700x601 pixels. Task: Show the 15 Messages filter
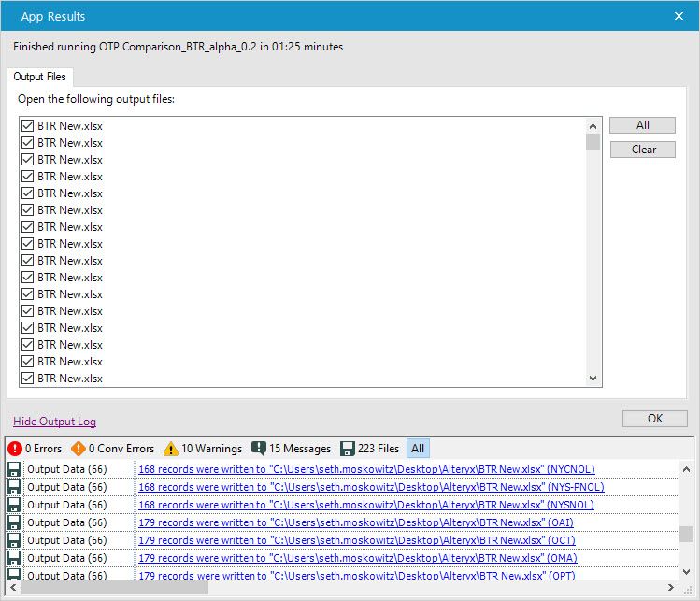[x=291, y=449]
